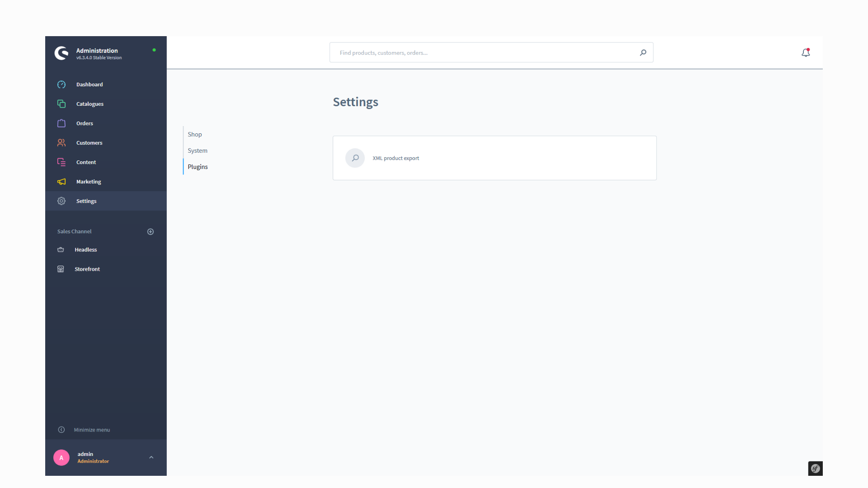
Task: Click the search bar magnifier icon
Action: pyautogui.click(x=643, y=52)
